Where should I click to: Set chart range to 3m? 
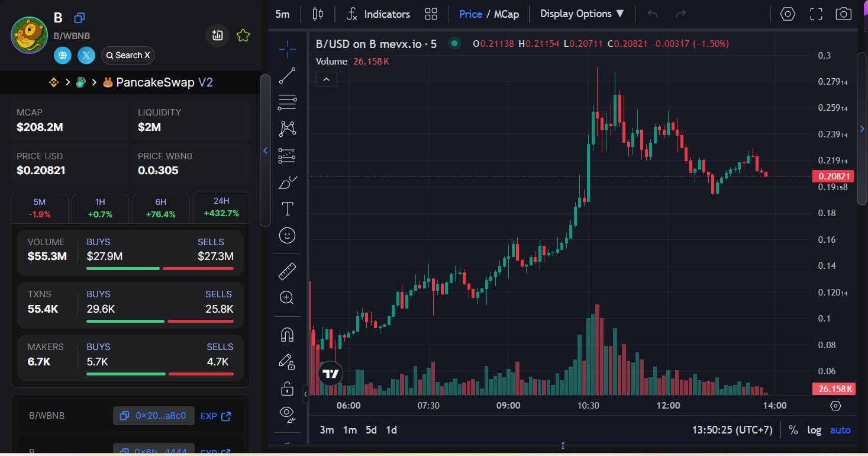[327, 430]
